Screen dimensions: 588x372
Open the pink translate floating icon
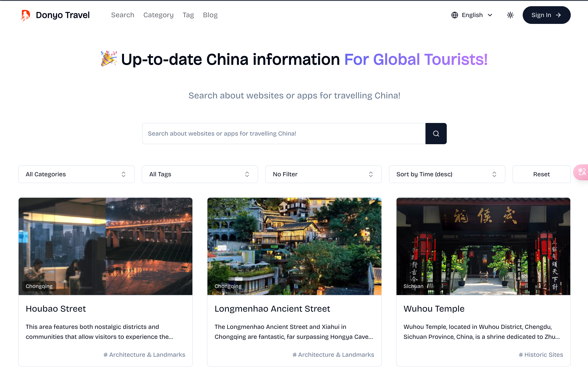click(582, 172)
